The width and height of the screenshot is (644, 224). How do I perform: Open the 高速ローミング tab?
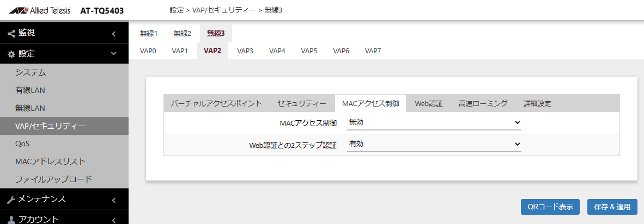coord(483,103)
